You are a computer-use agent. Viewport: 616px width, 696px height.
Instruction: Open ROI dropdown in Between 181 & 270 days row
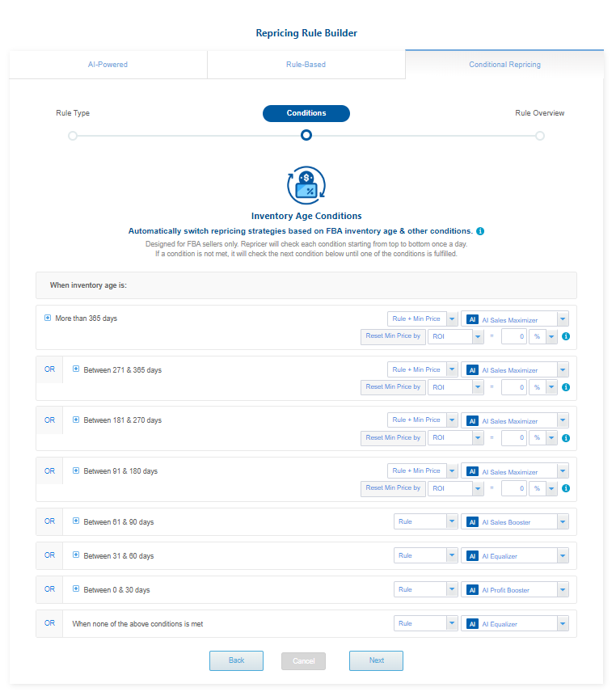[455, 438]
